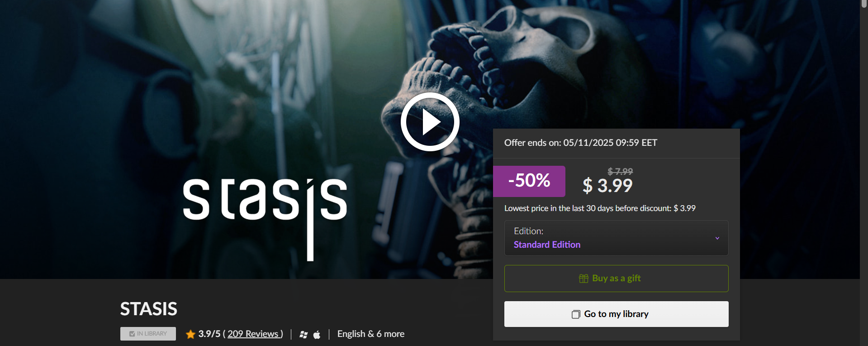Play the STASIS trailer video
Image resolution: width=868 pixels, height=346 pixels.
pos(430,122)
